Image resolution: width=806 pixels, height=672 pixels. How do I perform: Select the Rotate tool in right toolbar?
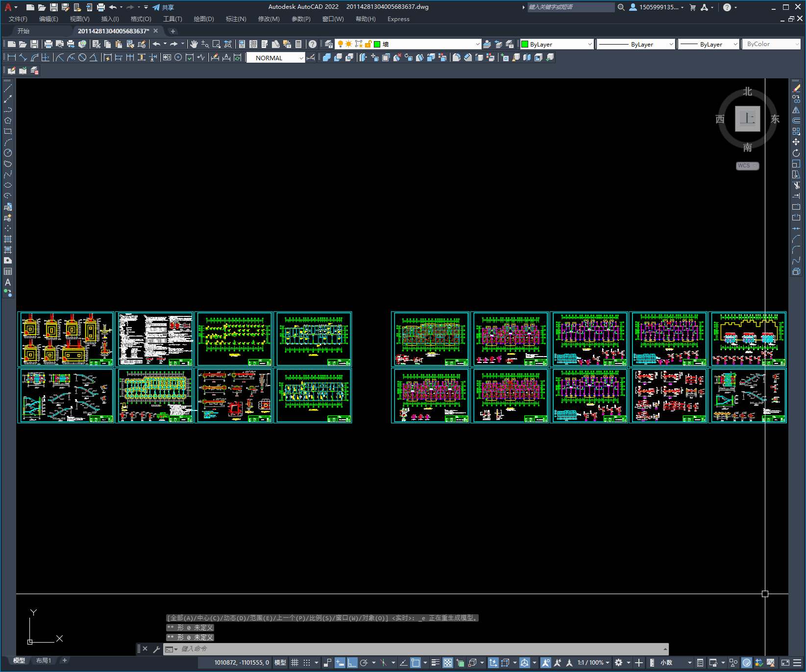click(796, 153)
